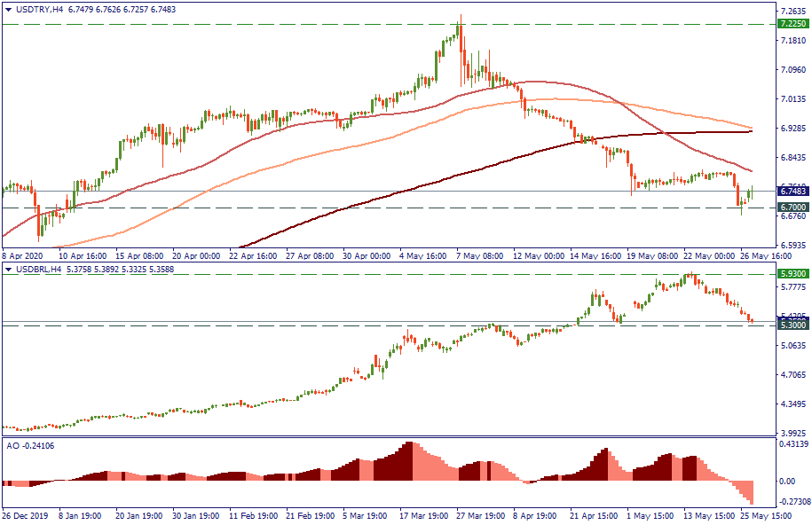Click the USDBRL chart title dropdown triangle
The image size is (812, 525).
tap(9, 270)
